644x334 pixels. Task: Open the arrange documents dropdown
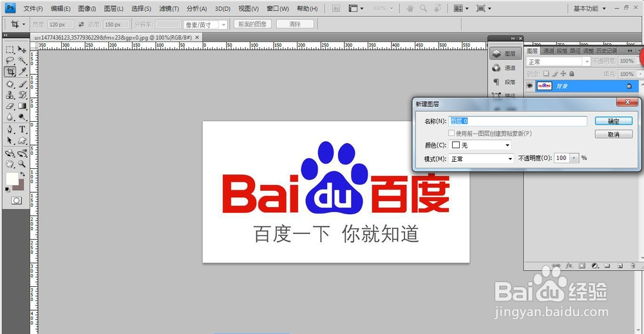(x=461, y=8)
